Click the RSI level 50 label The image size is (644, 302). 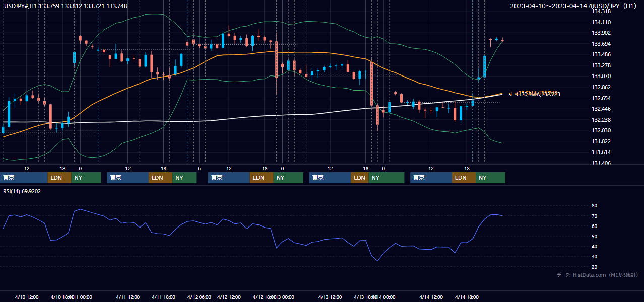coord(595,236)
